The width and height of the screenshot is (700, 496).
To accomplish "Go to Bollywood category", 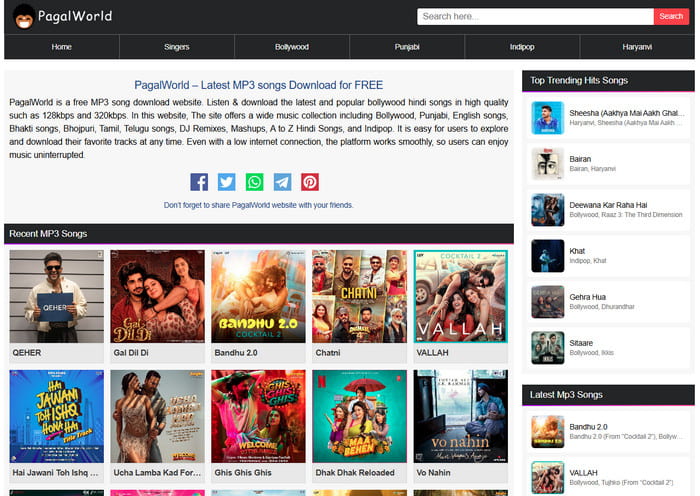I will click(x=292, y=47).
